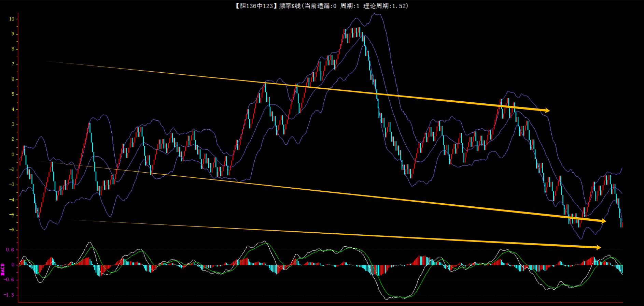Click the 0.6 label on the MACD axis
Viewport: 644px width, 306px height.
coord(10,250)
